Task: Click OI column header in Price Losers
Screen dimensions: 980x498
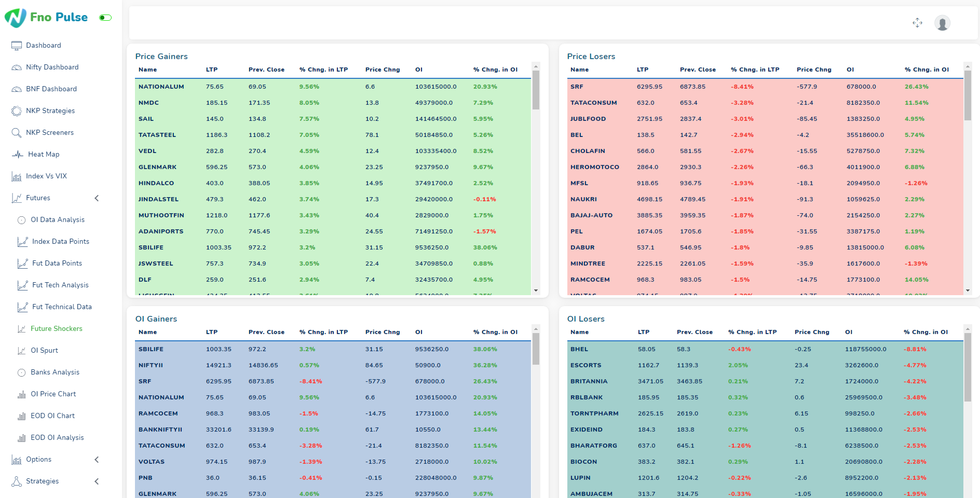Action: tap(850, 70)
